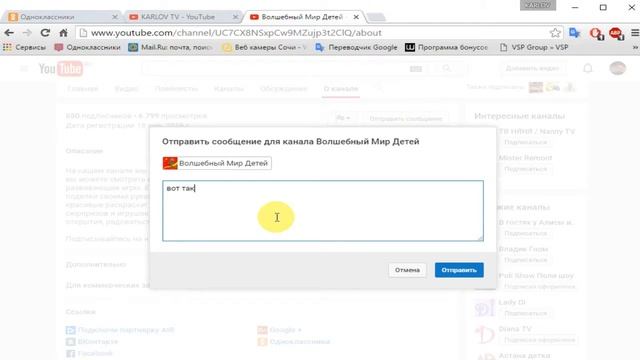Viewport: 640px width, 360px height.
Task: Open the Каналы channel tab
Action: tap(229, 89)
